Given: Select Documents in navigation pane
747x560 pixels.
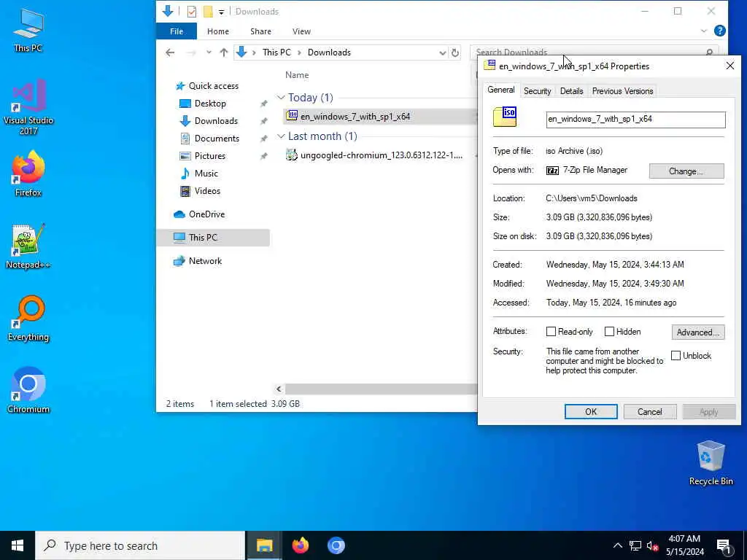Looking at the screenshot, I should [216, 138].
